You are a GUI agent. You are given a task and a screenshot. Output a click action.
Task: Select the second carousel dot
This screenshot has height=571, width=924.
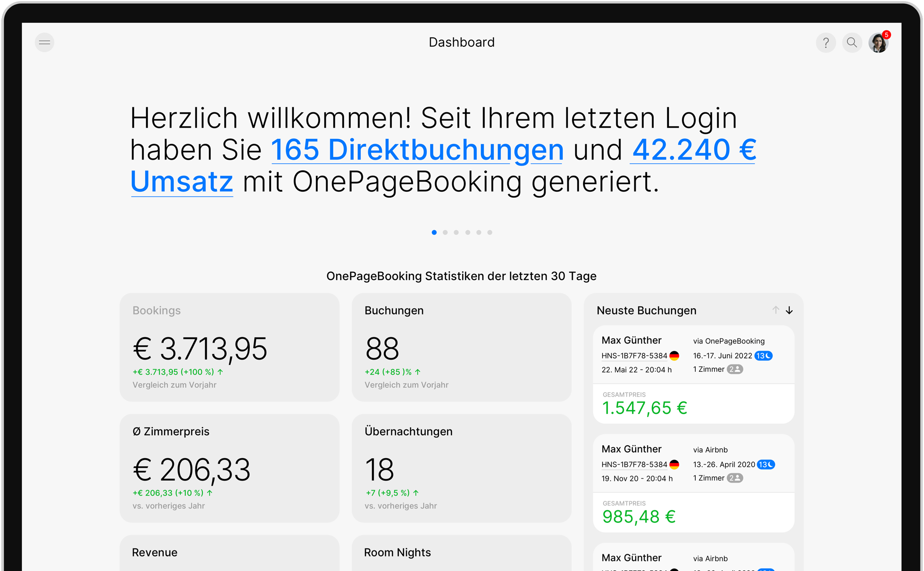[445, 233]
